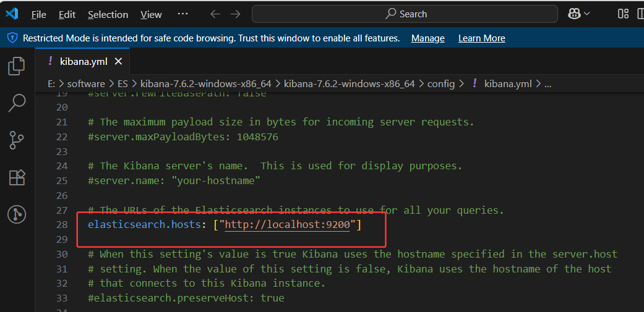Open the http://localhost:9200 URL link
The image size is (644, 312).
point(287,225)
